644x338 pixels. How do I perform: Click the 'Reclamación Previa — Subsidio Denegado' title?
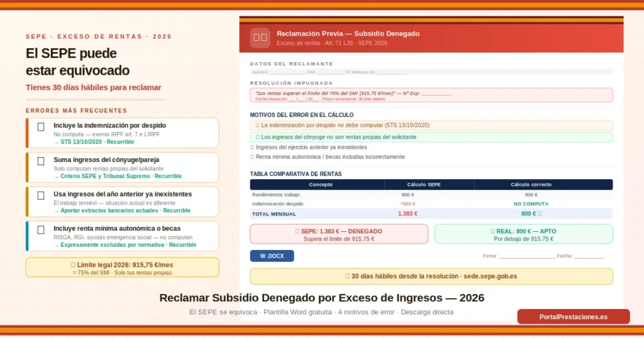[348, 34]
